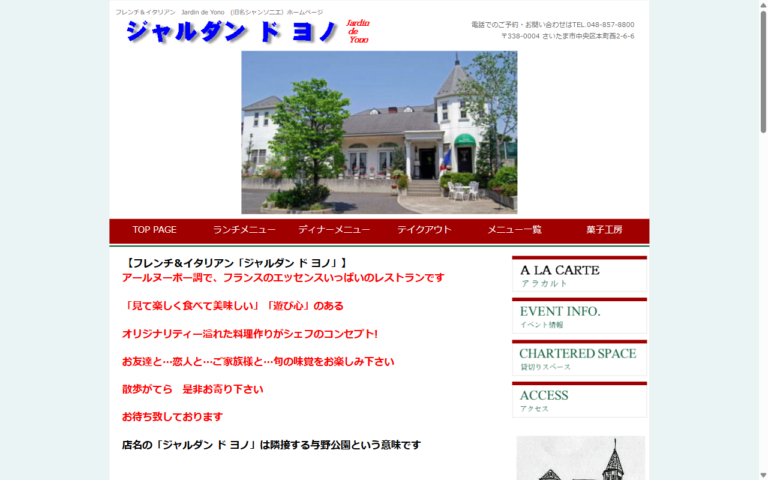This screenshot has height=480, width=768.
Task: Click the scrollbar up arrow
Action: click(x=763, y=4)
